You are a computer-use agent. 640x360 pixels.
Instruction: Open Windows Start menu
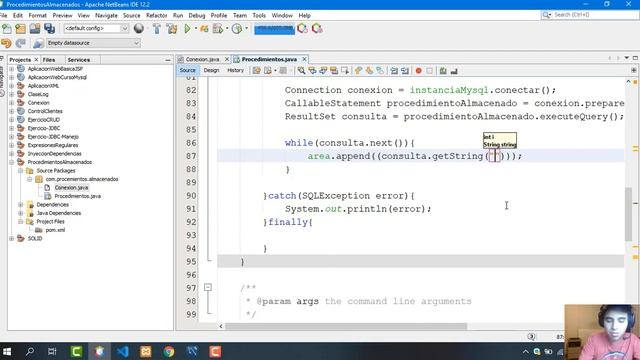pos(7,351)
